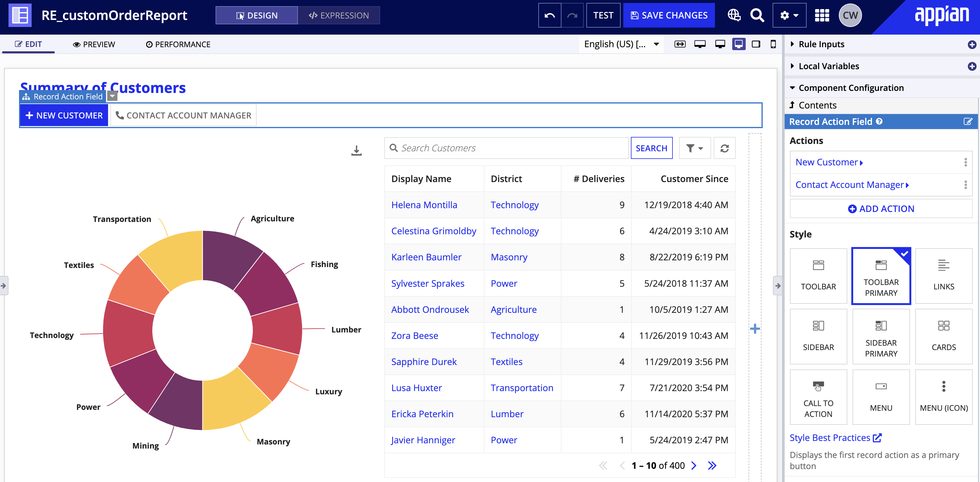Click the Search Customers field
The width and height of the screenshot is (980, 482).
click(506, 148)
